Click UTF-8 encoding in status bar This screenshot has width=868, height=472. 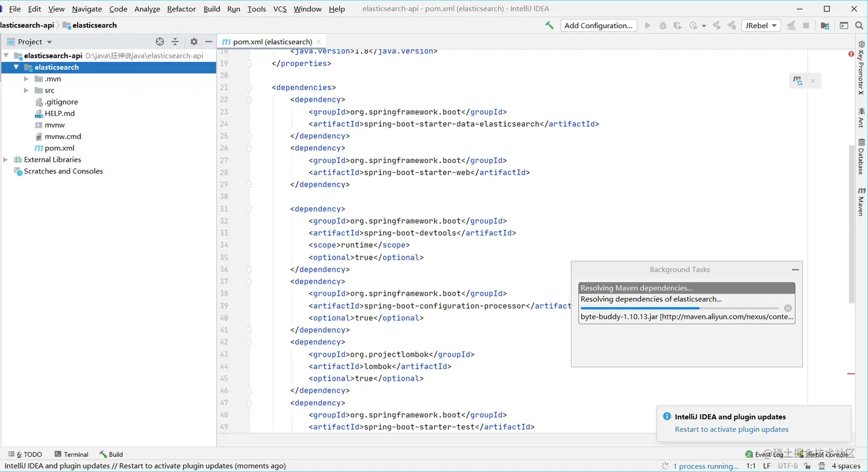(x=788, y=466)
